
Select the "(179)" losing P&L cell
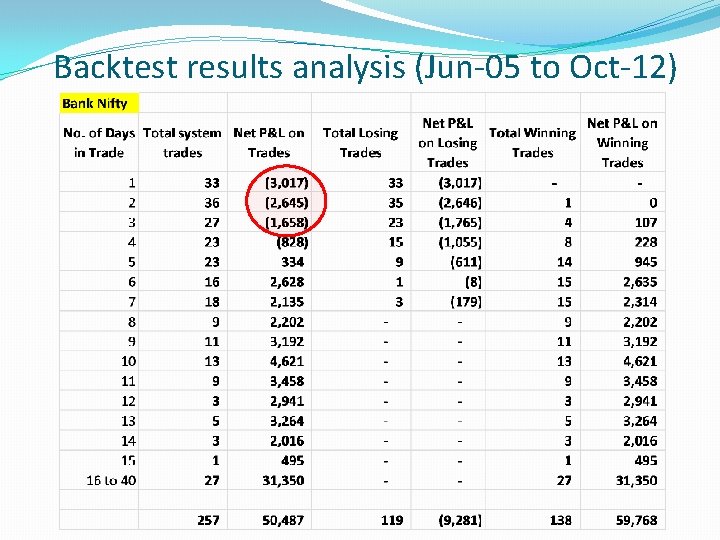tap(466, 302)
